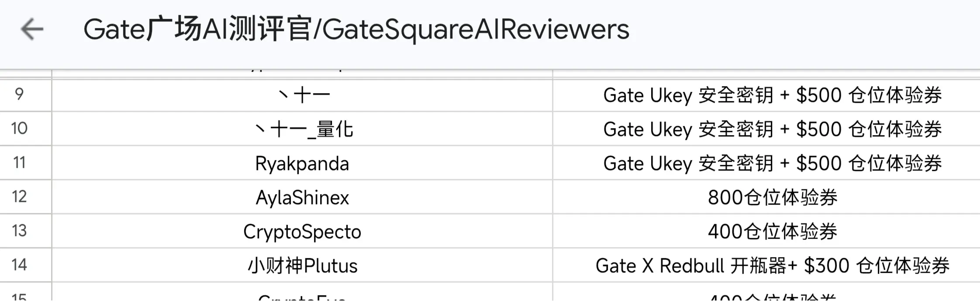Click the cell containing Ryakpanda
980x303 pixels.
[x=302, y=163]
